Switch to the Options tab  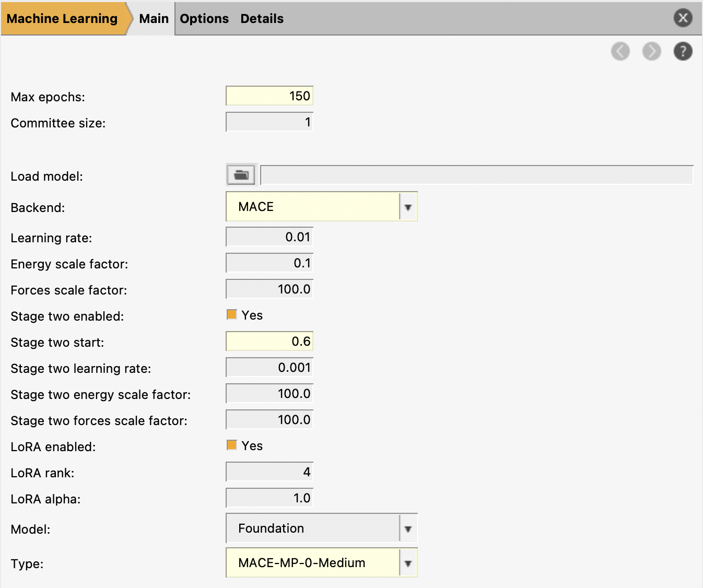click(x=204, y=19)
